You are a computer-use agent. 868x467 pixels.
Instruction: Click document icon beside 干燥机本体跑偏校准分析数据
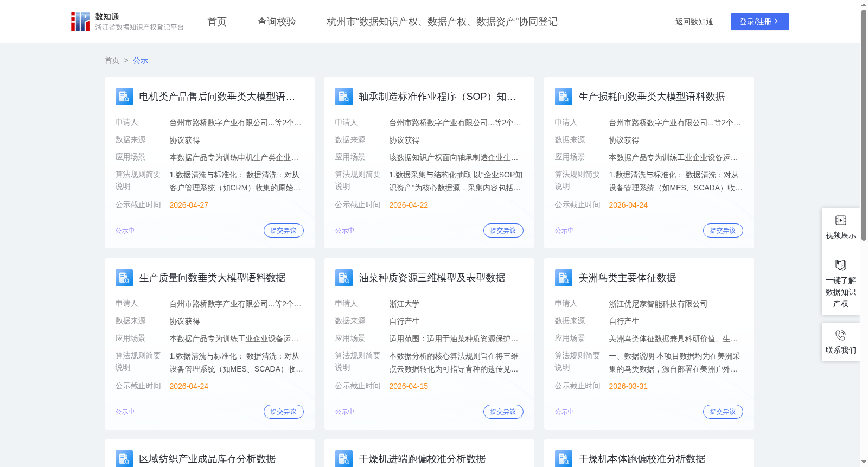(x=564, y=459)
